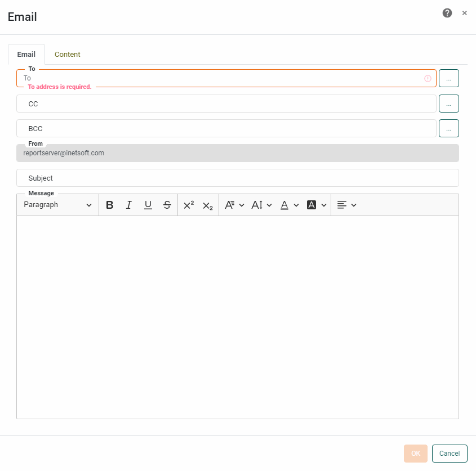Toggle bold text formatting
The height and width of the screenshot is (471, 476).
[109, 204]
